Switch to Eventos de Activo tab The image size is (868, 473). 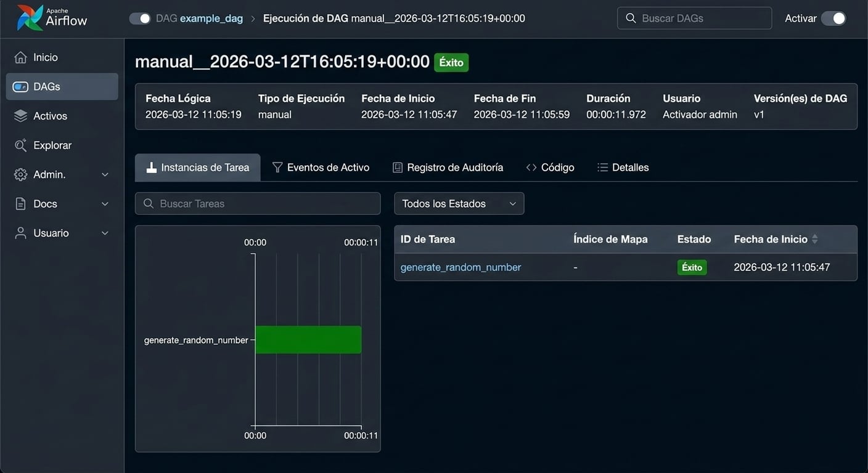[x=321, y=168]
